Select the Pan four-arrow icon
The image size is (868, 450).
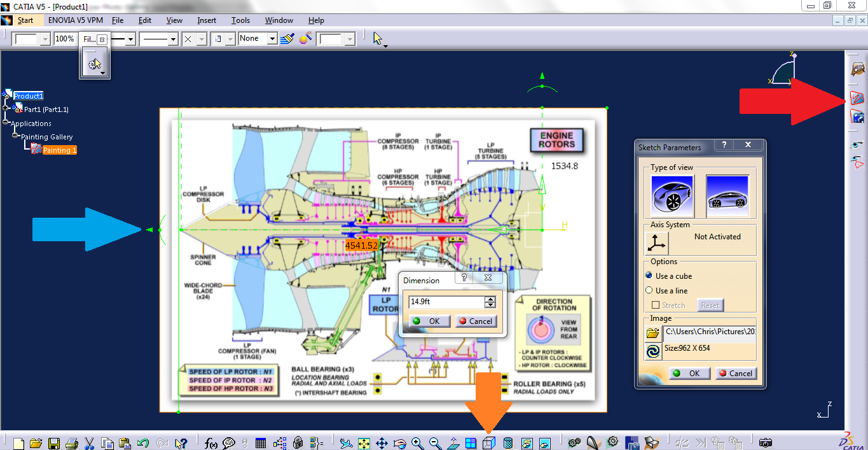click(382, 443)
